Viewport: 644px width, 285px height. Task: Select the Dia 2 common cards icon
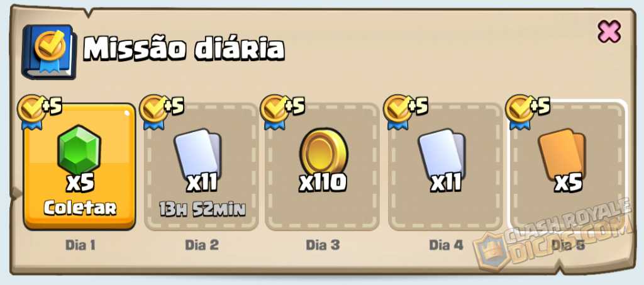click(198, 153)
